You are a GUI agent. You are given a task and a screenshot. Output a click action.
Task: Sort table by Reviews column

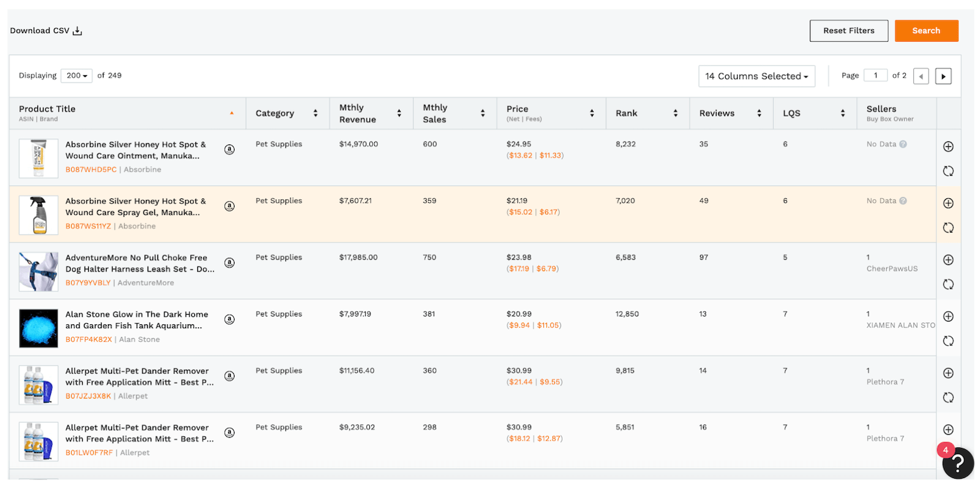(x=759, y=113)
